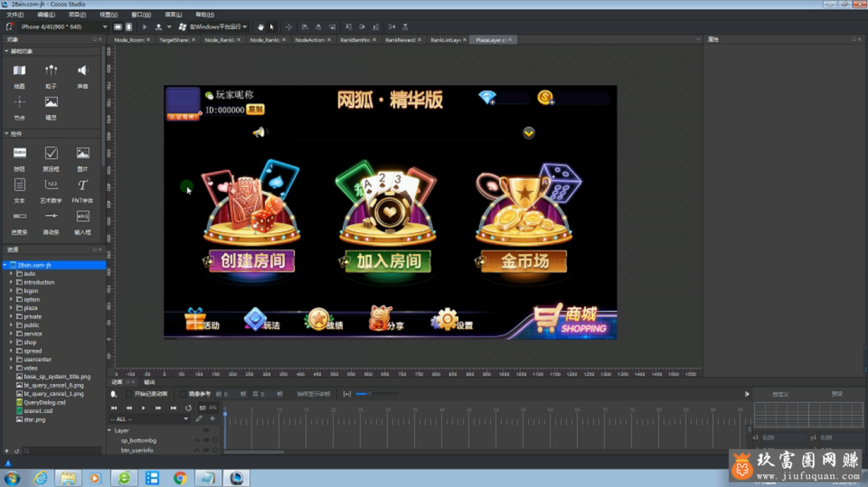Select the Slider (滑动条) widget icon
The height and width of the screenshot is (487, 868).
(x=51, y=216)
